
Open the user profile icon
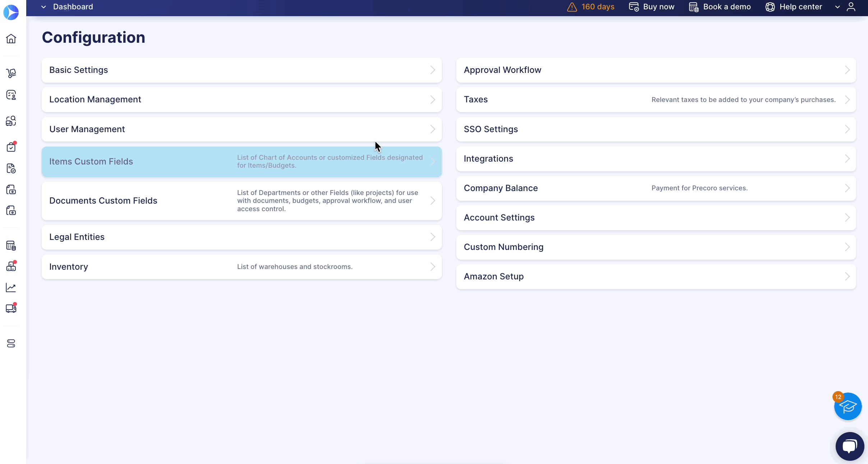coord(851,7)
